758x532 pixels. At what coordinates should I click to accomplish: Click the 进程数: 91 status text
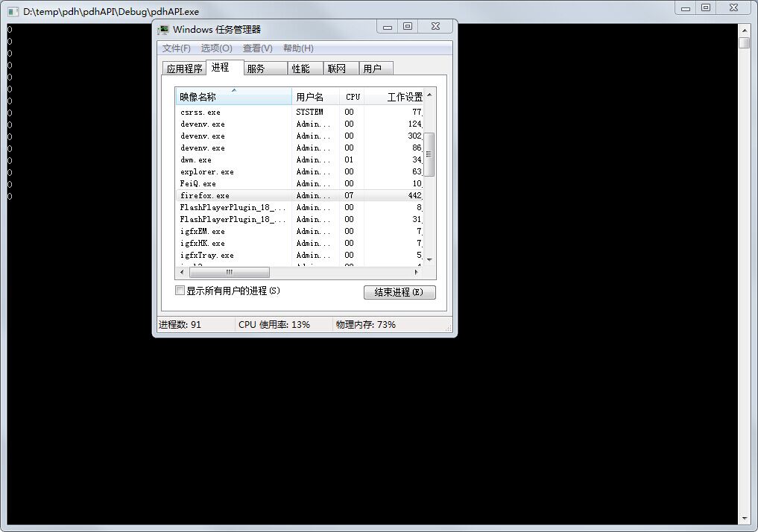(x=180, y=325)
